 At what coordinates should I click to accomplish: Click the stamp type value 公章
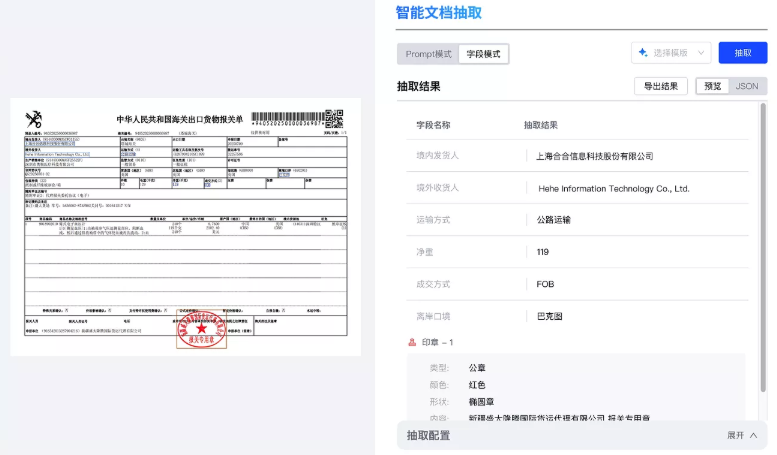point(477,368)
